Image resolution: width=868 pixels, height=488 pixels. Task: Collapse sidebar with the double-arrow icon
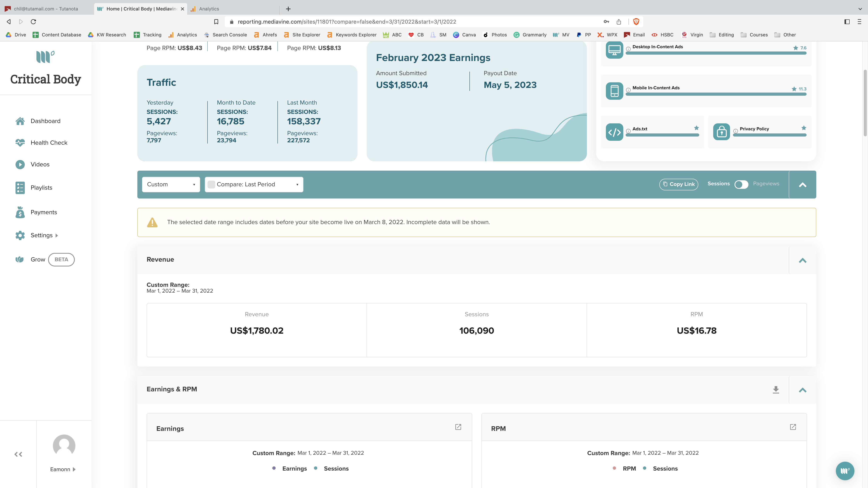(x=18, y=454)
